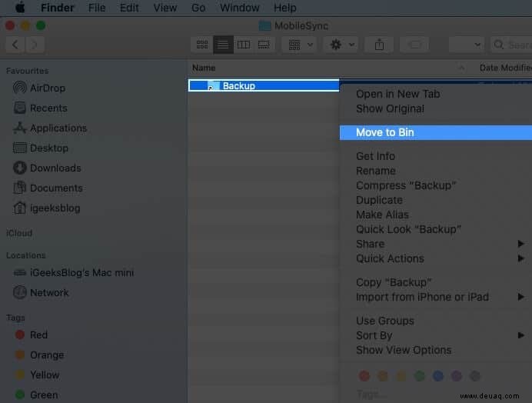The image size is (532, 403).
Task: Filter by Green tag in sidebar
Action: pyautogui.click(x=37, y=395)
